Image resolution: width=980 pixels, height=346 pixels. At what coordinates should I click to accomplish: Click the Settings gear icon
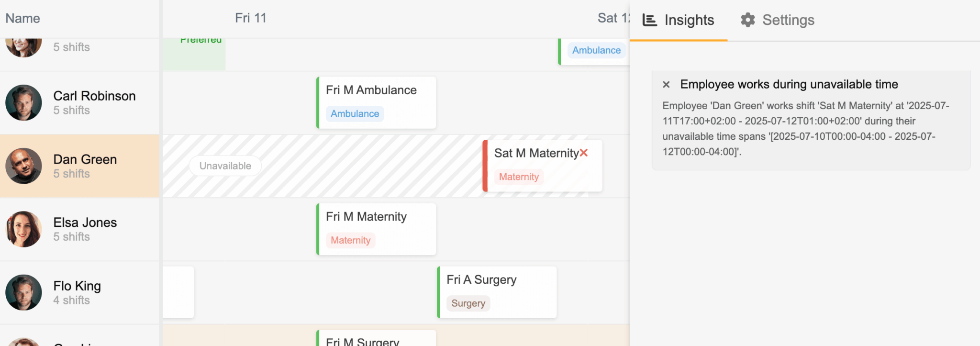[x=748, y=20]
